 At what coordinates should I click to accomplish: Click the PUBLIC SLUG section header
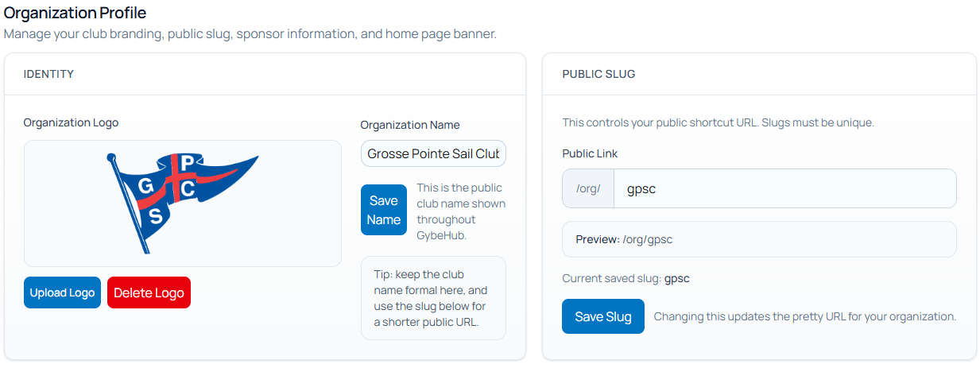598,74
